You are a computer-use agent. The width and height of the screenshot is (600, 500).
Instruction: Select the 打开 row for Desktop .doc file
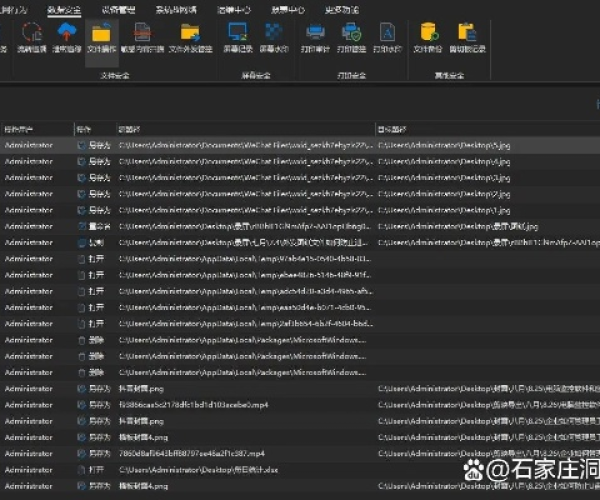(x=300, y=470)
